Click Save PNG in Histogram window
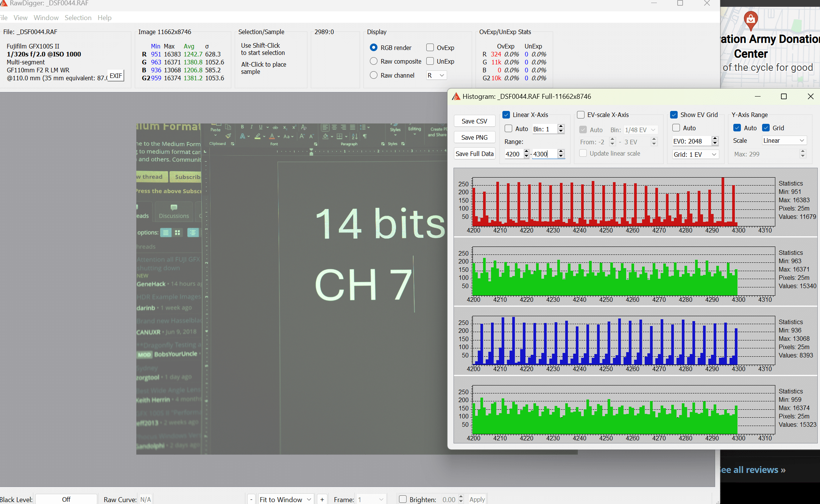The width and height of the screenshot is (820, 504). 474,137
